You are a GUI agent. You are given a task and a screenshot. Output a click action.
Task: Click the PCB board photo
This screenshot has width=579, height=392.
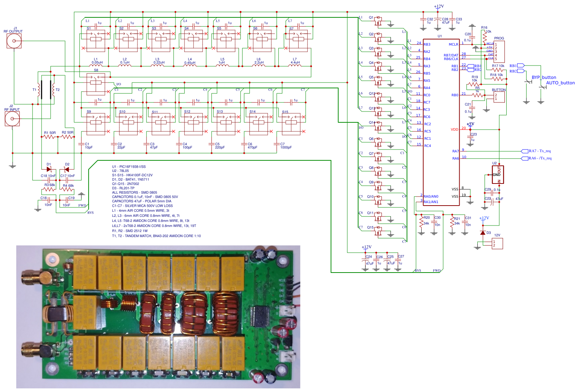coord(158,317)
